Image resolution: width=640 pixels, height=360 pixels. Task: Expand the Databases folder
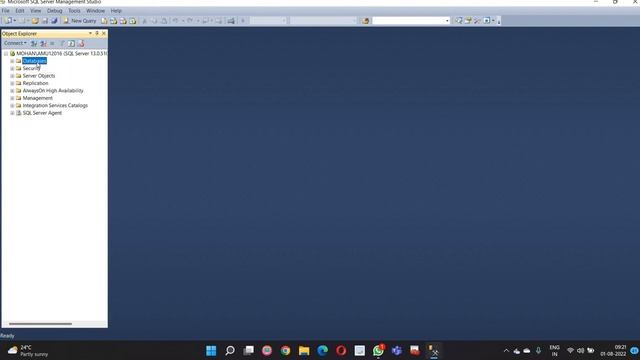[x=12, y=61]
